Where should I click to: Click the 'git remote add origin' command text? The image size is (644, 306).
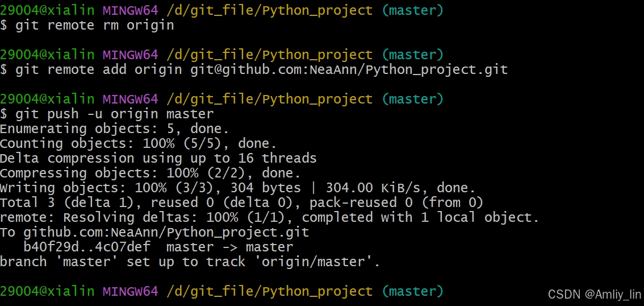pyautogui.click(x=99, y=69)
